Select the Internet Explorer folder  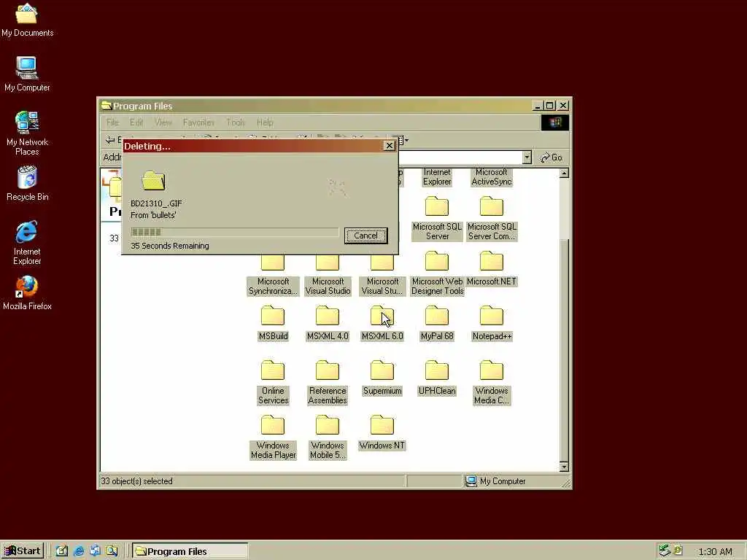(437, 177)
